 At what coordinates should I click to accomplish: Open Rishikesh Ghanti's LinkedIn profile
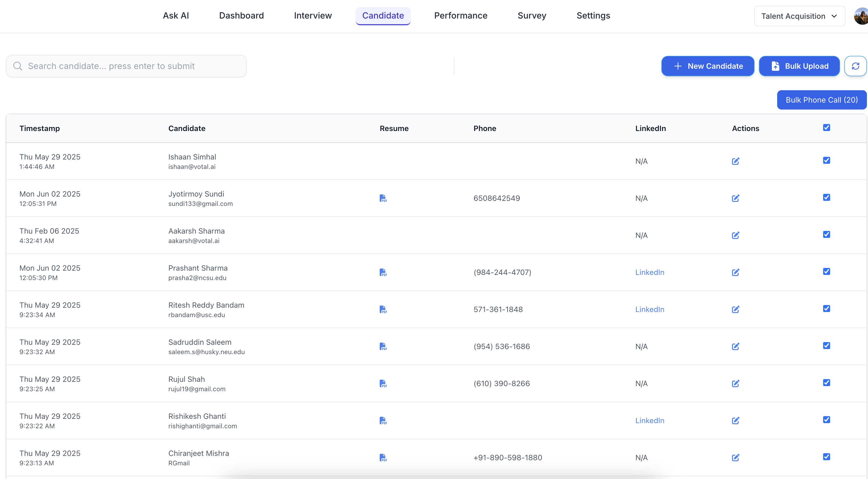tap(650, 420)
